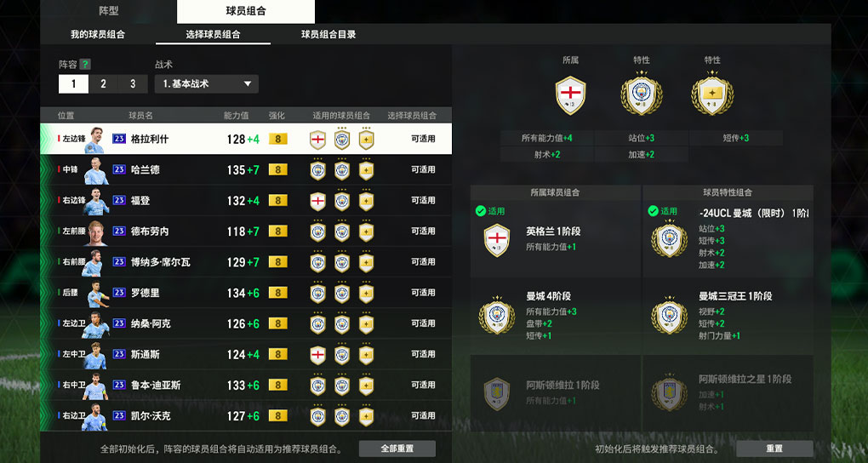The image size is (868, 463).
Task: Select England badge in Grealish's row
Action: 317,139
